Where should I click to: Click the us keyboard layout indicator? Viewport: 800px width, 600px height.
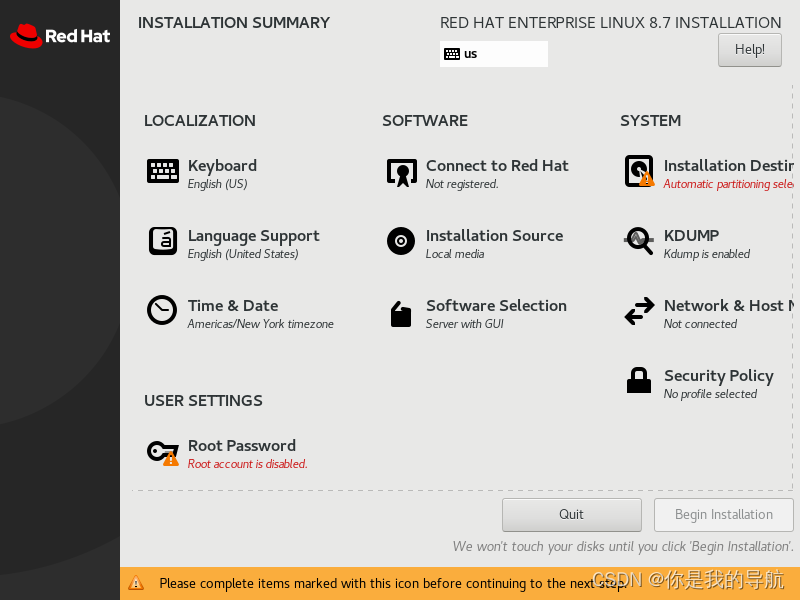494,54
